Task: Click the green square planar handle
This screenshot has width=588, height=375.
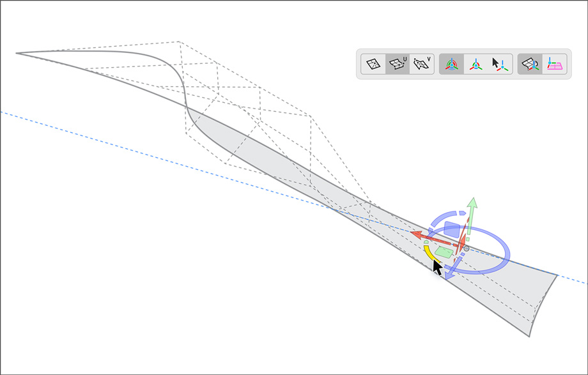Action: pos(444,252)
